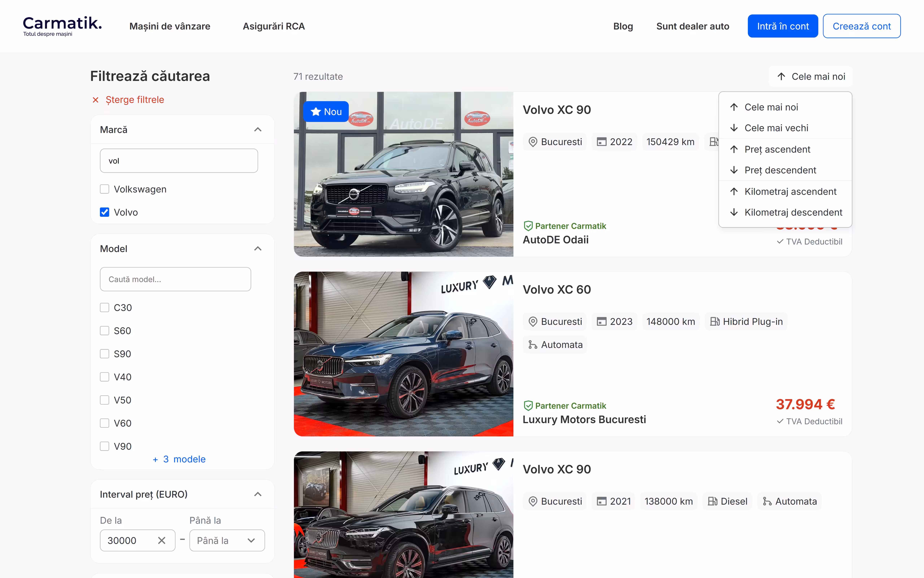Click calendar icon next to 2022
Image resolution: width=924 pixels, height=578 pixels.
pyautogui.click(x=602, y=142)
